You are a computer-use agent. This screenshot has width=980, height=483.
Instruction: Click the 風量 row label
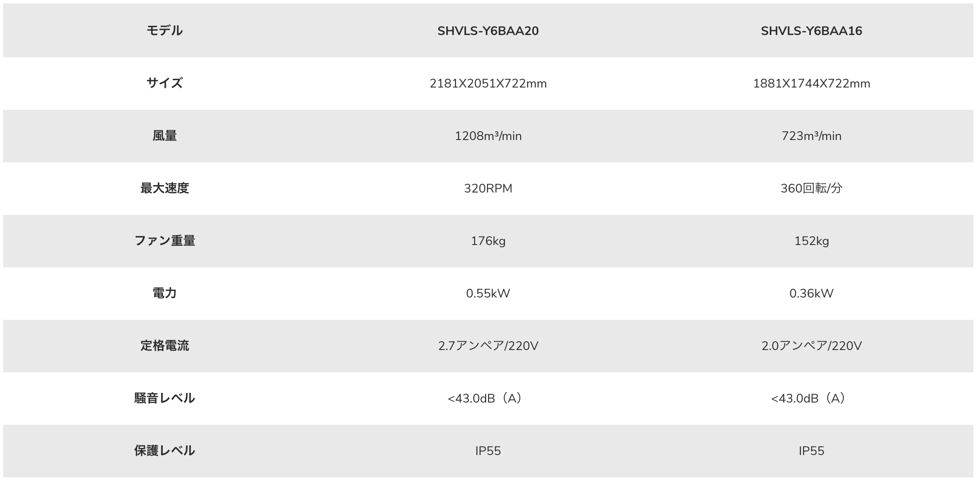[x=164, y=136]
